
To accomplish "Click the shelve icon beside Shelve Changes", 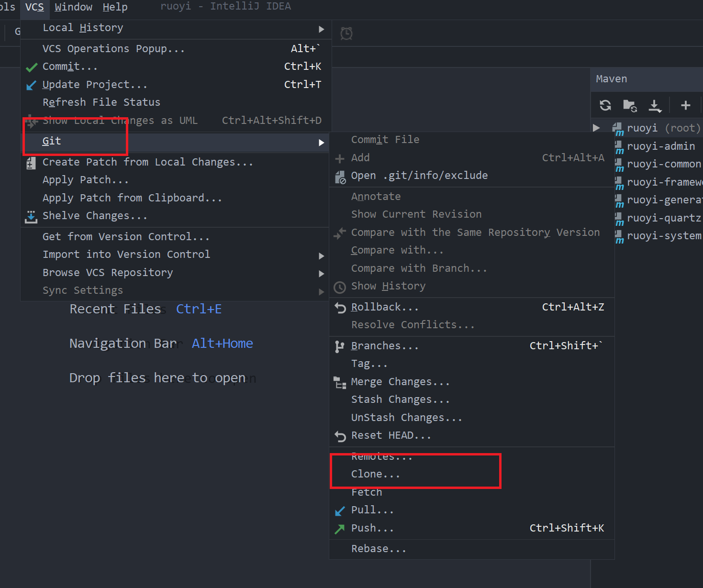I will (31, 217).
